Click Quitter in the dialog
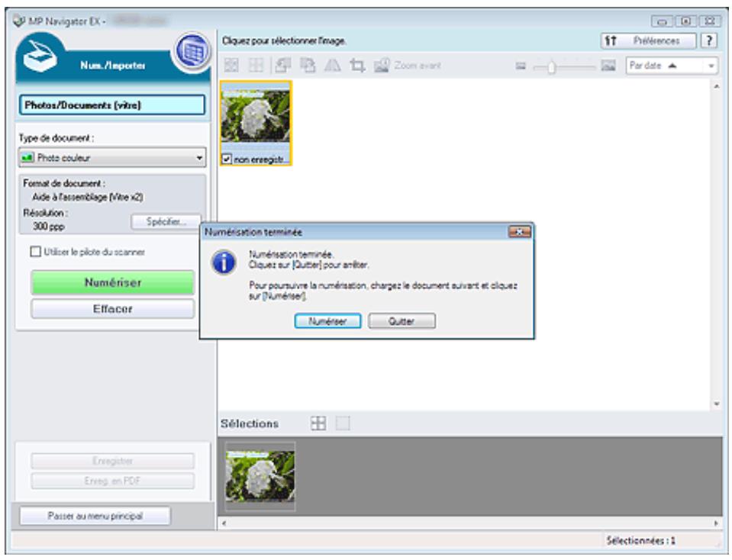Viewport: 732px width, 560px height. (x=401, y=321)
